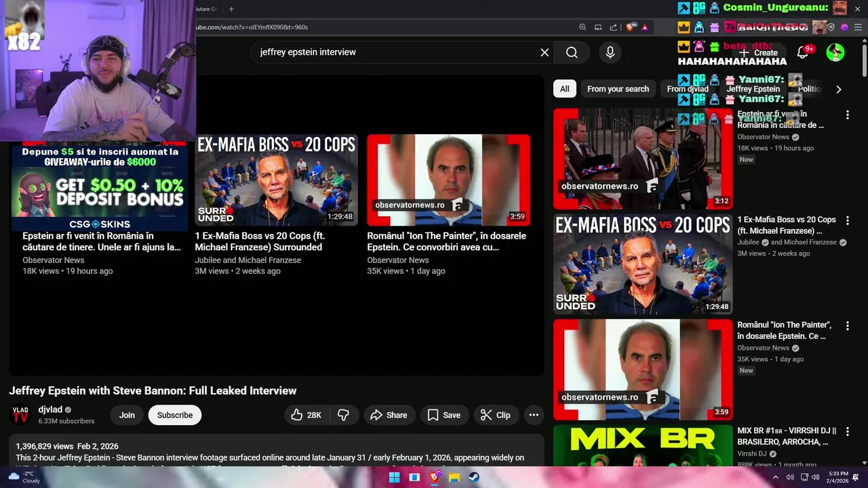Click the taskbar clock showing 5:33 PM
Viewport: 868px width, 488px height.
[x=838, y=477]
